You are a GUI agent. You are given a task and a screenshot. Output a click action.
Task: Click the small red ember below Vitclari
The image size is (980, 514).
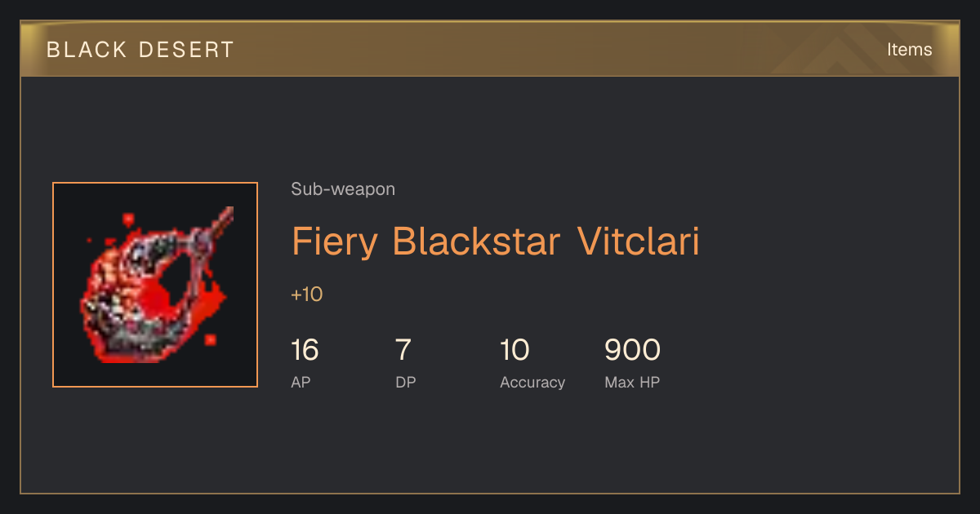[x=211, y=339]
